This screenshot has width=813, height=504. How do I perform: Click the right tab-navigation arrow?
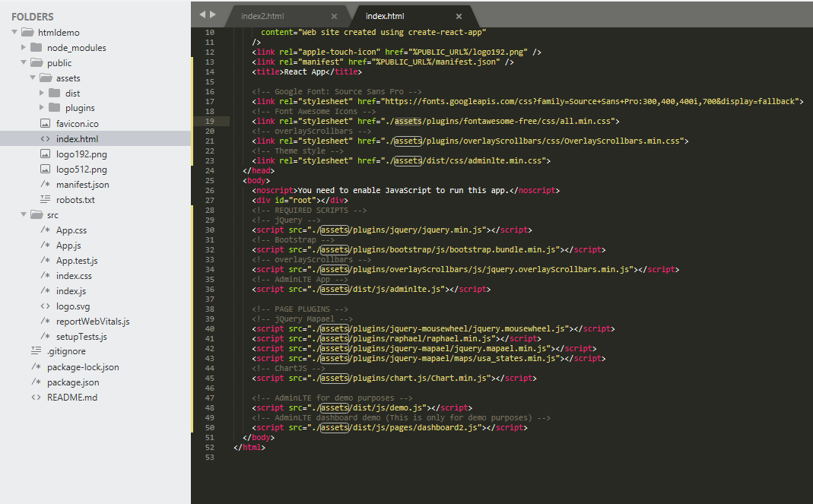(213, 13)
